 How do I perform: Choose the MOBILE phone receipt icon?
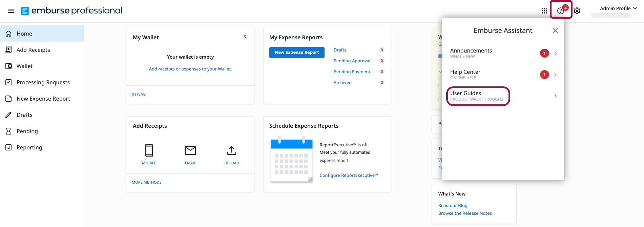149,150
